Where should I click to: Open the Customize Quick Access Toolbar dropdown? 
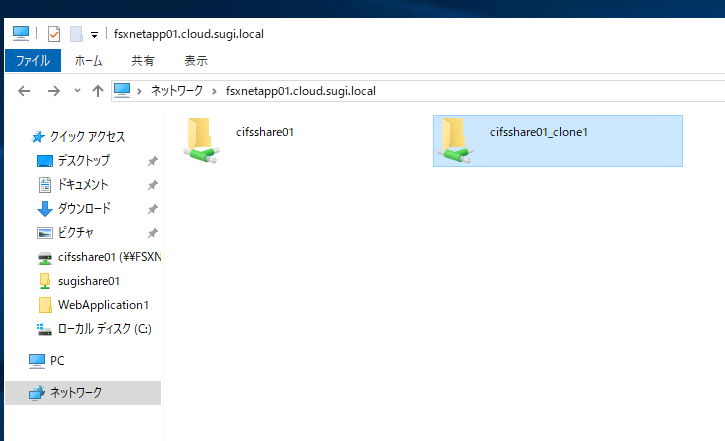pos(94,35)
